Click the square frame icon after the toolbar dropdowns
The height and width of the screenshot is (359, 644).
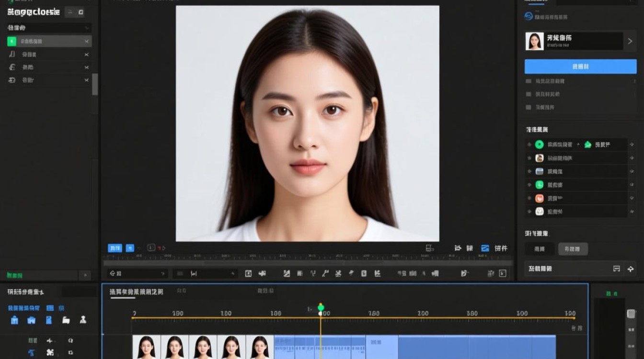point(248,274)
